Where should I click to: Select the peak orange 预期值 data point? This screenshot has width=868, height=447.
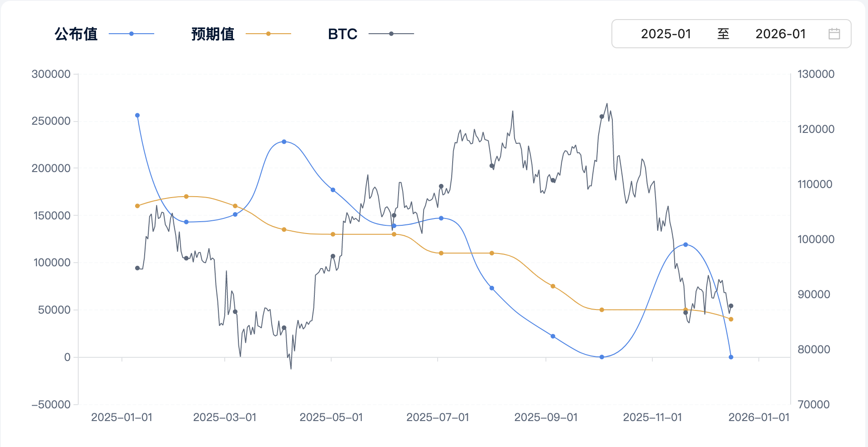[187, 196]
